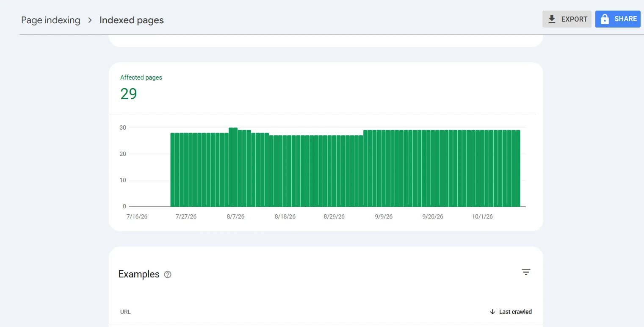Click the 7/16/26 date on chart axis

click(x=137, y=216)
